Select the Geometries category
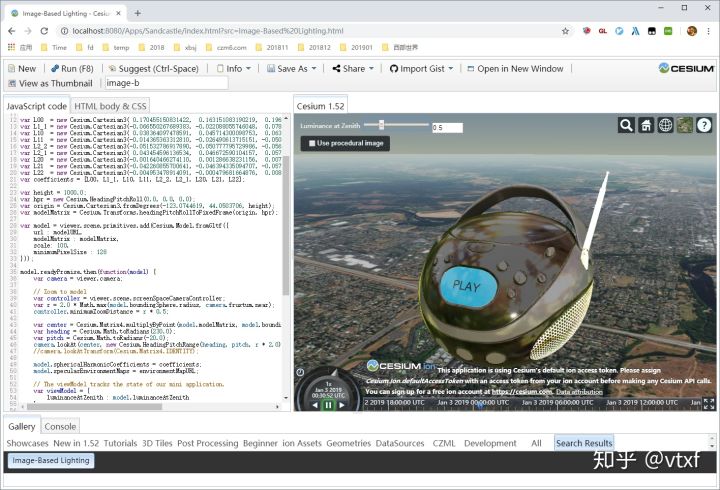This screenshot has width=720, height=490. point(349,443)
